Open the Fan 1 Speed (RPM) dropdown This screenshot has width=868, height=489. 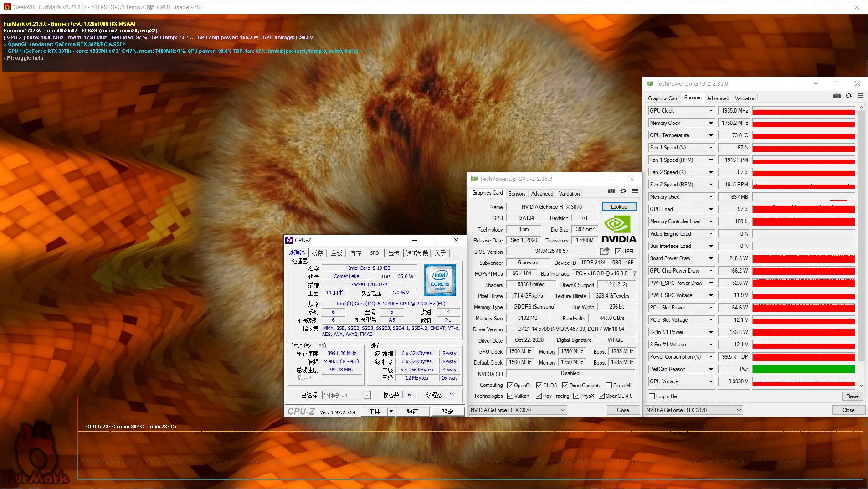(710, 160)
